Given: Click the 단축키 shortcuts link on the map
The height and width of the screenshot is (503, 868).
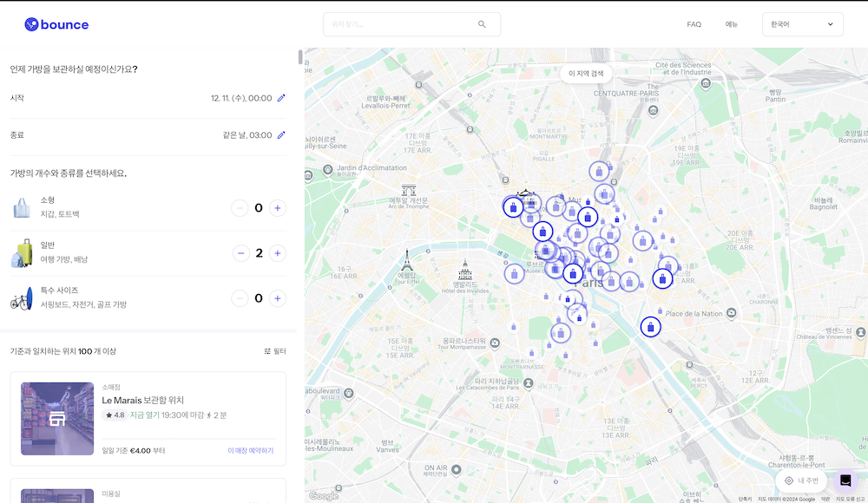Looking at the screenshot, I should coord(745,500).
